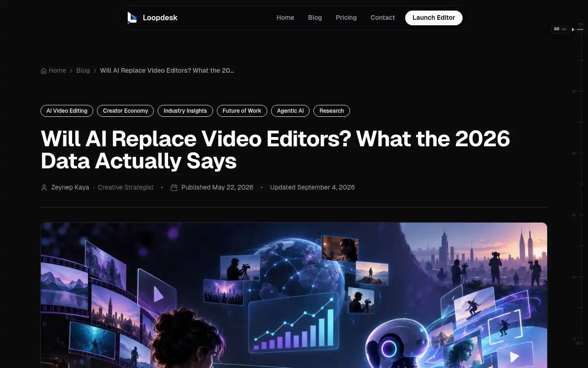Click the article hero image

294,295
